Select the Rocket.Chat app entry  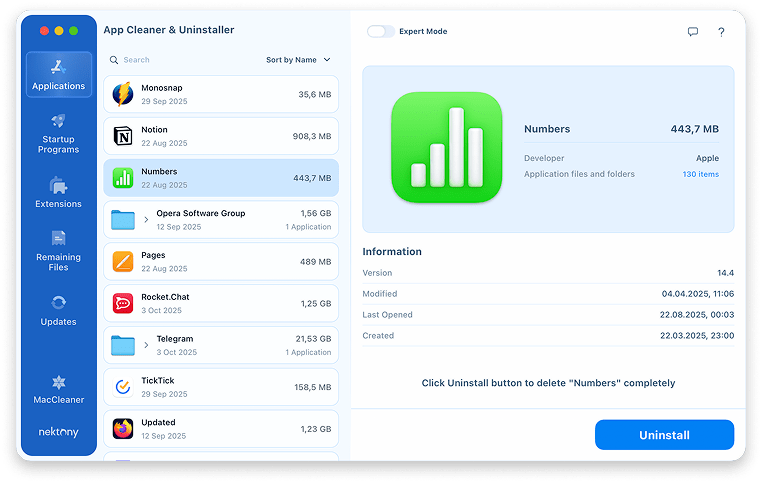(221, 303)
